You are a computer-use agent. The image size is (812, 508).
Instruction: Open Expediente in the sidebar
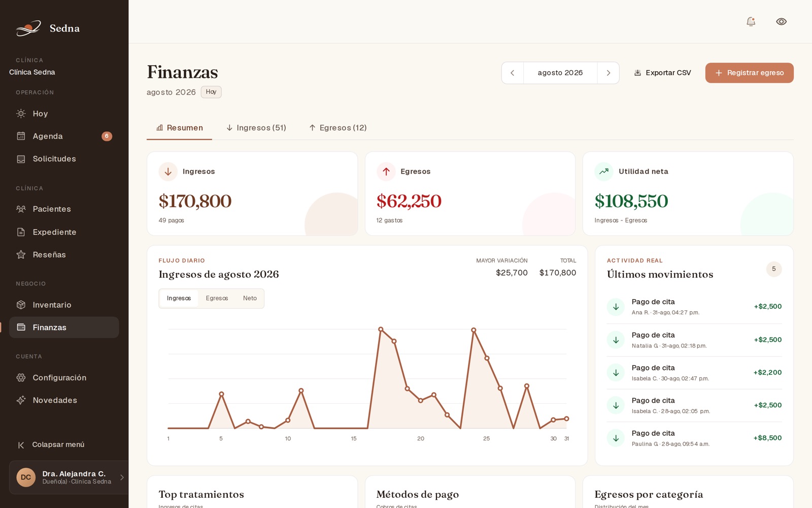64,232
